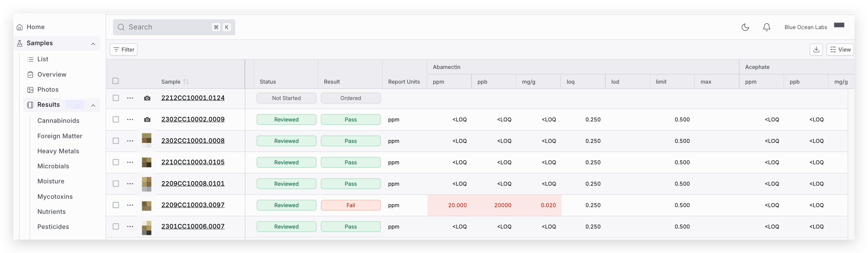Open user avatar at top right
The image size is (868, 253).
click(839, 25)
